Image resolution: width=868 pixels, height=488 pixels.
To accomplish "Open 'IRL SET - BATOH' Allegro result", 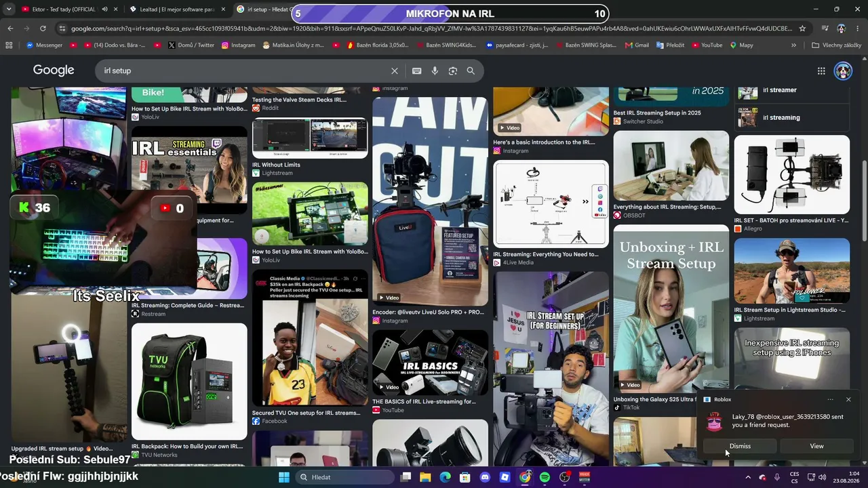I will pyautogui.click(x=792, y=184).
